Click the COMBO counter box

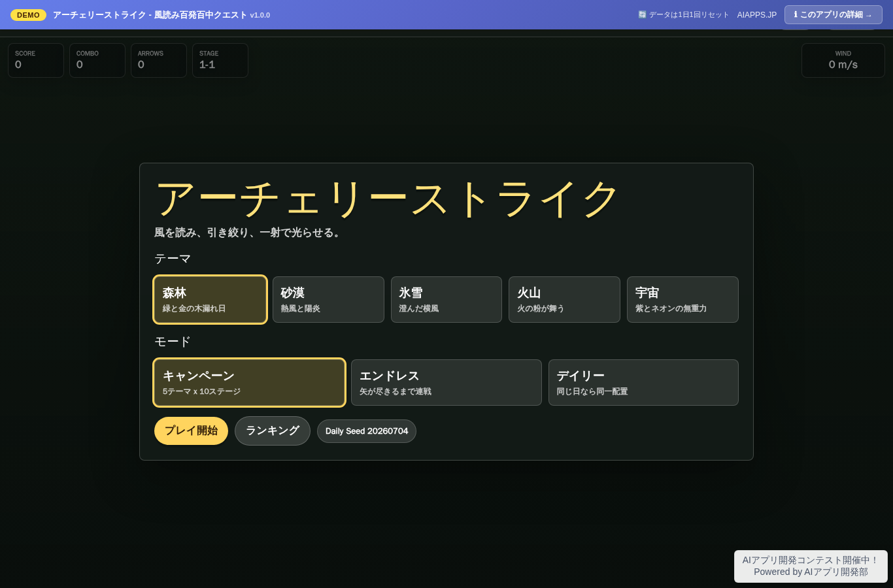click(97, 60)
